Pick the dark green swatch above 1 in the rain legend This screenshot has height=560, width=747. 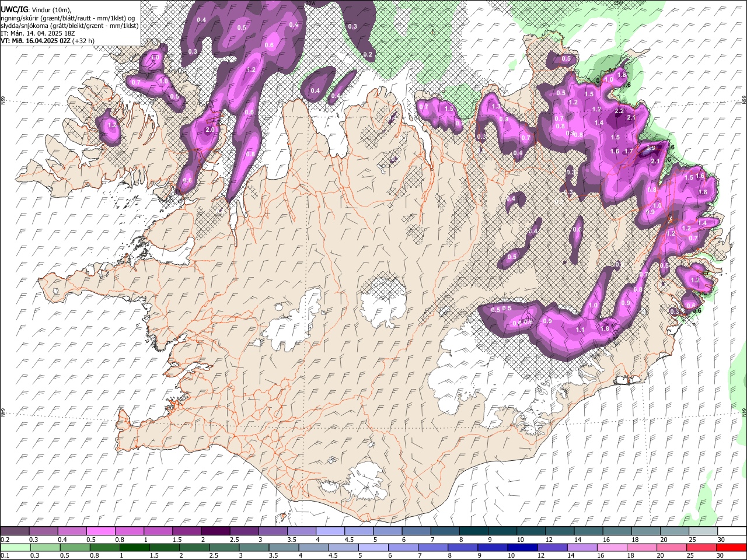tap(134, 547)
